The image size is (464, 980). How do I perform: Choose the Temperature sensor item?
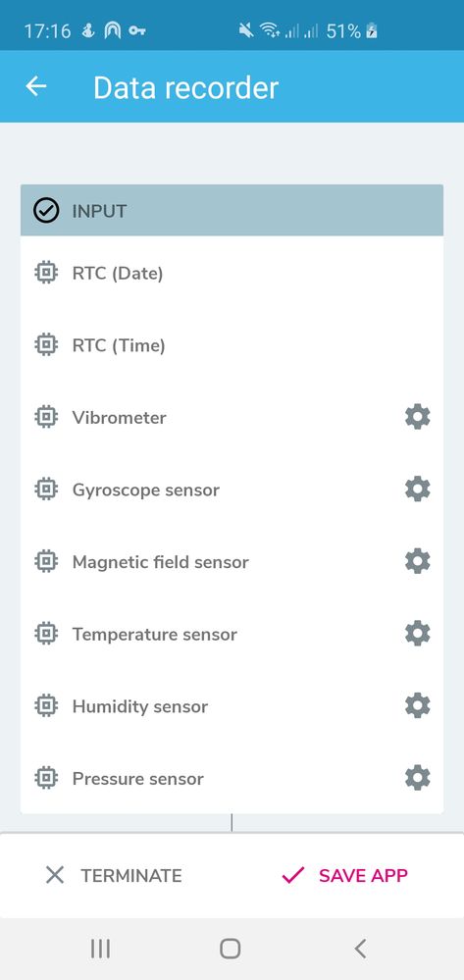[x=232, y=634]
